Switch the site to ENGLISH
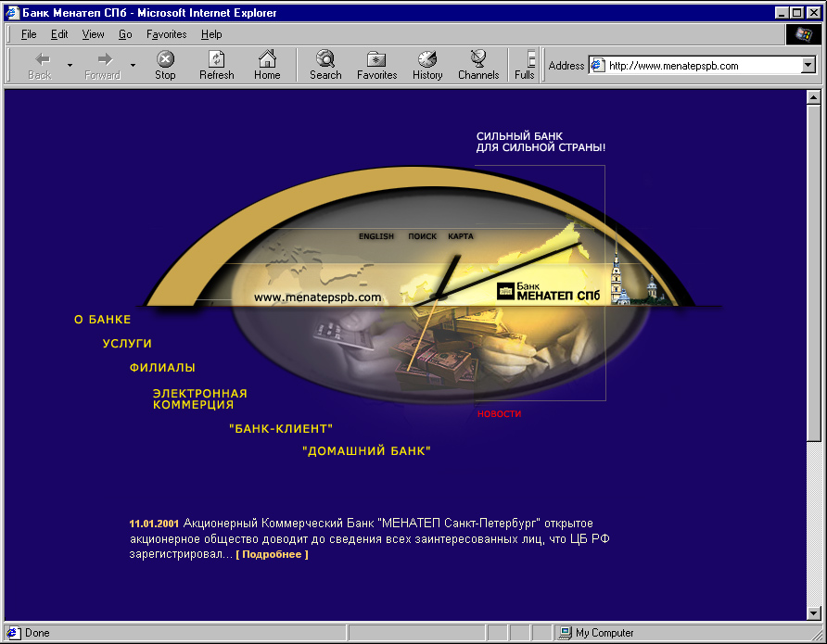827x644 pixels. [376, 236]
